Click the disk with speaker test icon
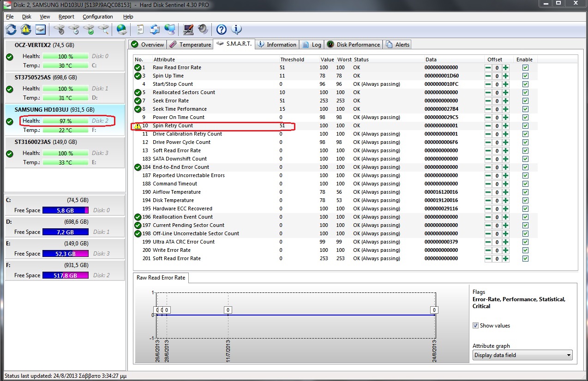 (59, 30)
